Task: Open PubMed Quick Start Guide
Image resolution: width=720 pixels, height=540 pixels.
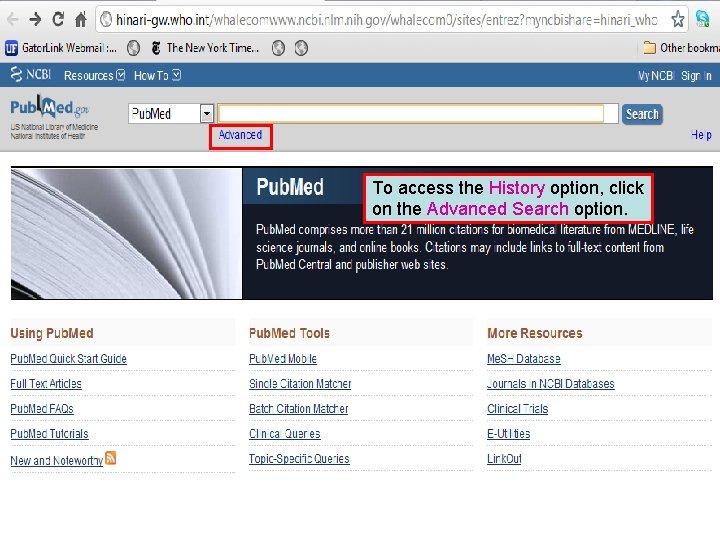Action: pos(68,359)
